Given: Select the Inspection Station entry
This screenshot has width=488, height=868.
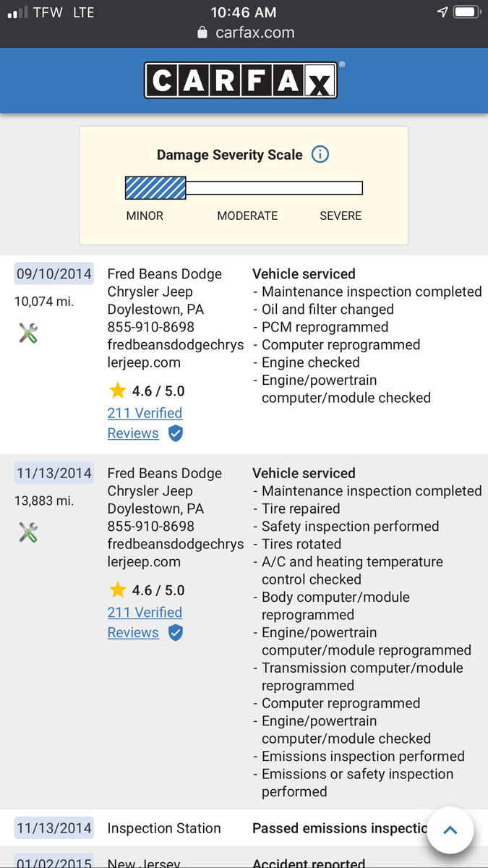Looking at the screenshot, I should [x=164, y=828].
